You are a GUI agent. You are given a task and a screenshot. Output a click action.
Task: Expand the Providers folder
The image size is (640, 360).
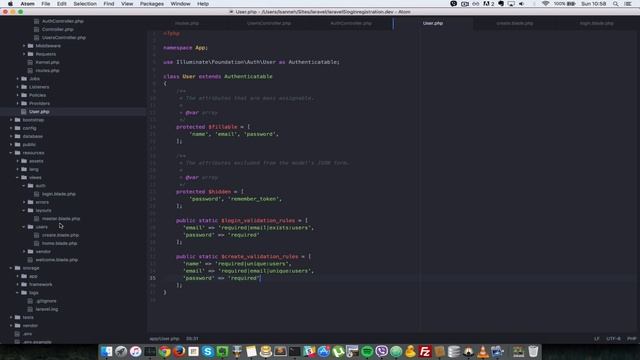(18, 103)
